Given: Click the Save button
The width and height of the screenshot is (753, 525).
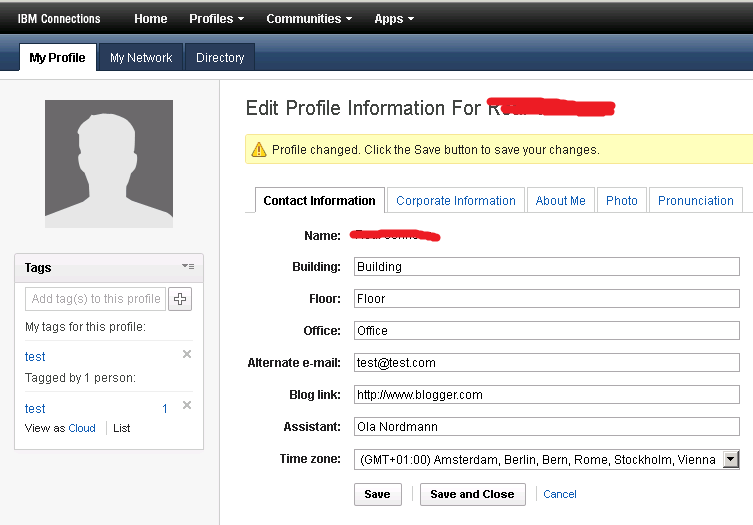Looking at the screenshot, I should [x=377, y=494].
